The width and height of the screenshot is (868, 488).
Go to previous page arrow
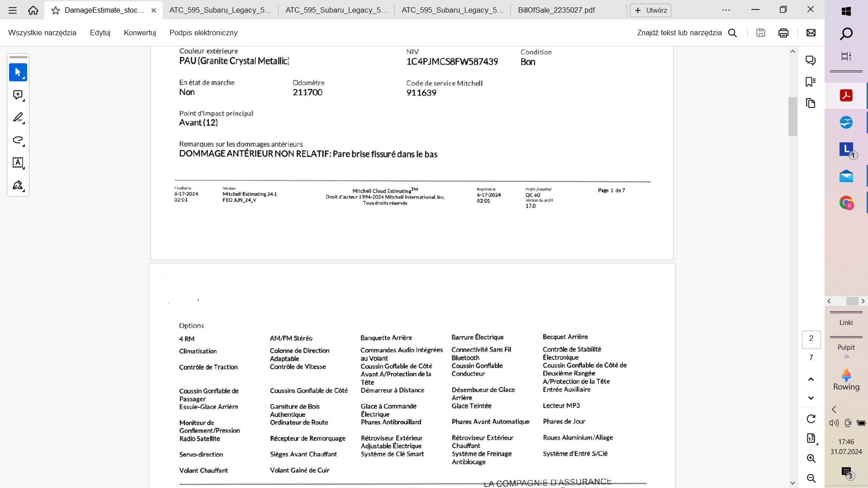click(811, 379)
